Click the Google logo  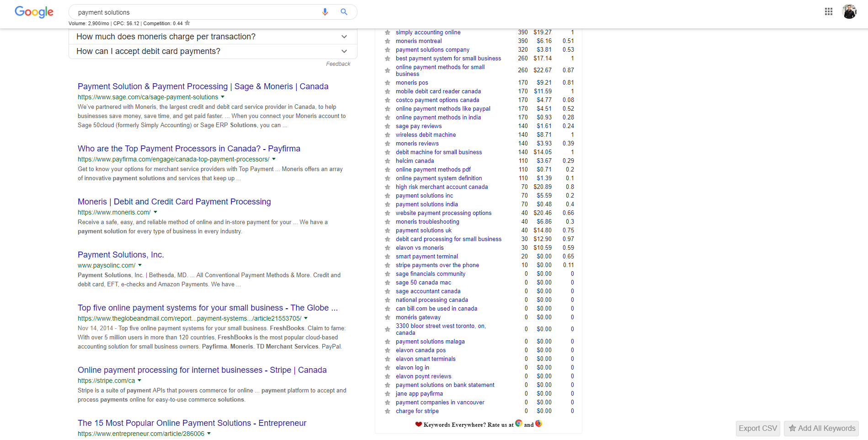34,12
